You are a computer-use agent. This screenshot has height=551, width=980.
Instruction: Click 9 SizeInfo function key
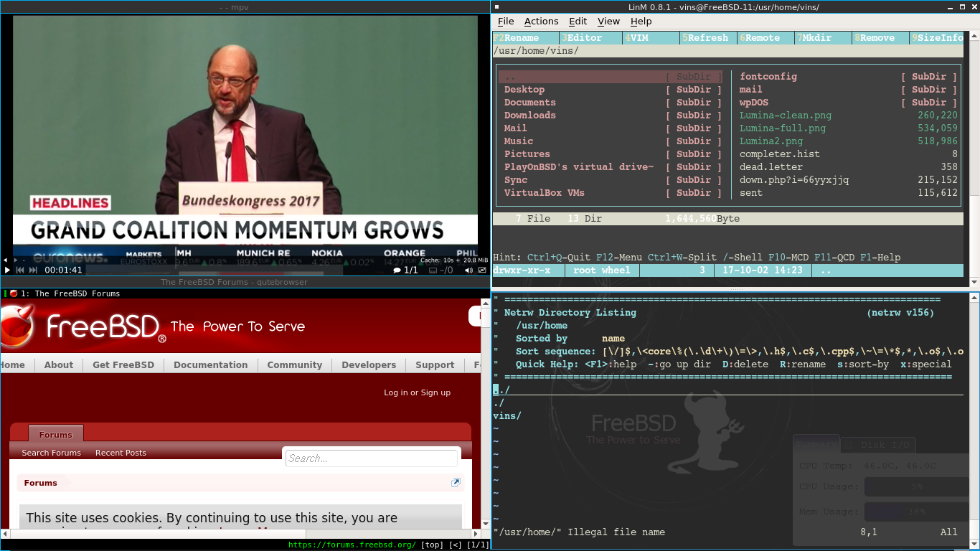point(937,38)
